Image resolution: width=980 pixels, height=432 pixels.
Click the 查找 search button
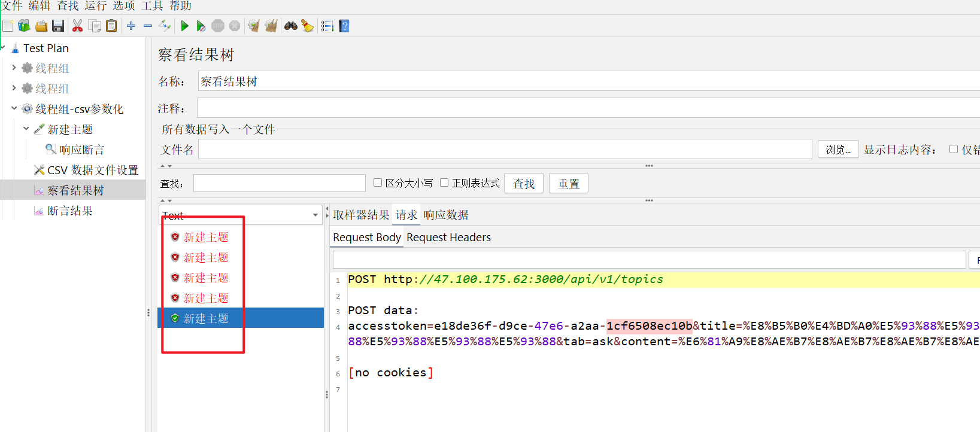pos(524,183)
